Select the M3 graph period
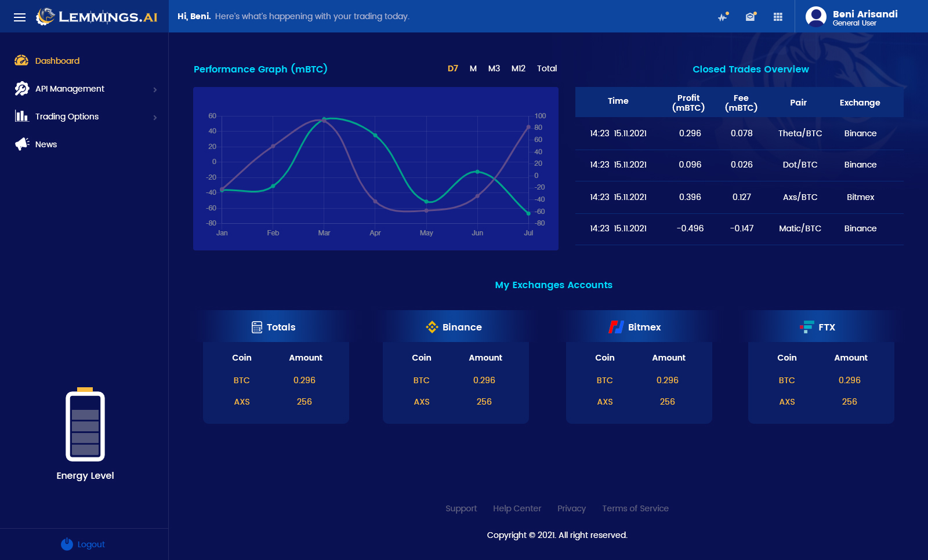Viewport: 928px width, 560px height. [x=494, y=68]
